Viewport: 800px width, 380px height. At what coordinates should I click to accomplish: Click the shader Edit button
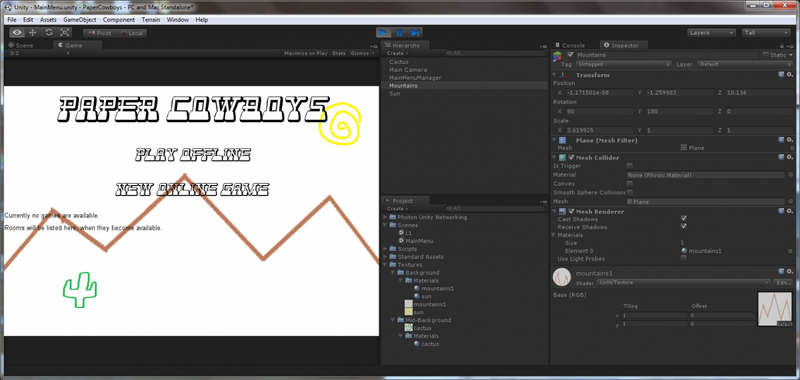[x=783, y=282]
